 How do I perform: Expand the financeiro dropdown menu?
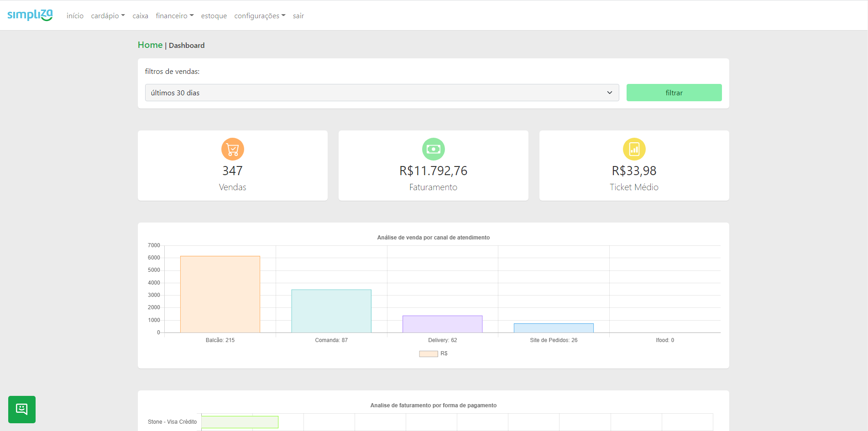(x=175, y=16)
